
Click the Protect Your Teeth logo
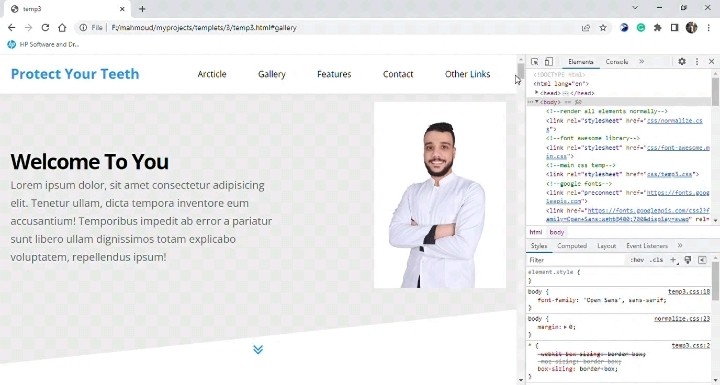(75, 74)
